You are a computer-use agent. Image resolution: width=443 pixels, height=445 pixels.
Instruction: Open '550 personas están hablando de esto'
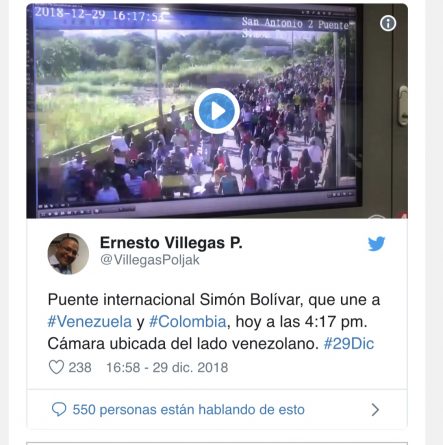click(x=189, y=410)
